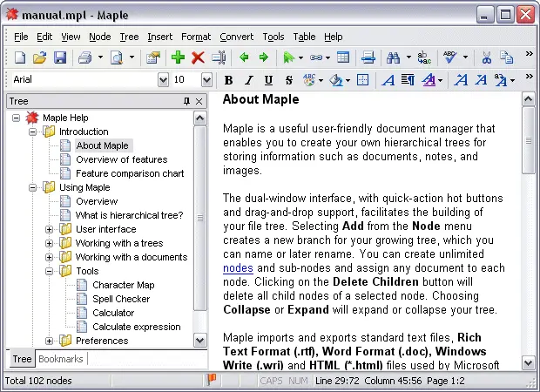Open the Arial font name dropdown
The image size is (540, 392).
[x=163, y=80]
